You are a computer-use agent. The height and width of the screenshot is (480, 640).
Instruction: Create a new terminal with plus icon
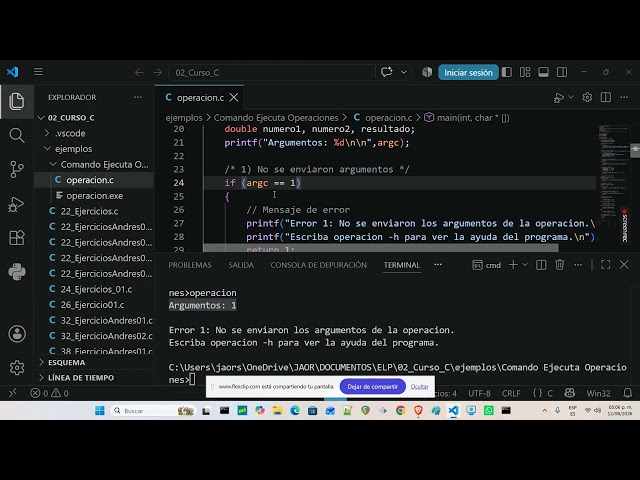click(513, 265)
